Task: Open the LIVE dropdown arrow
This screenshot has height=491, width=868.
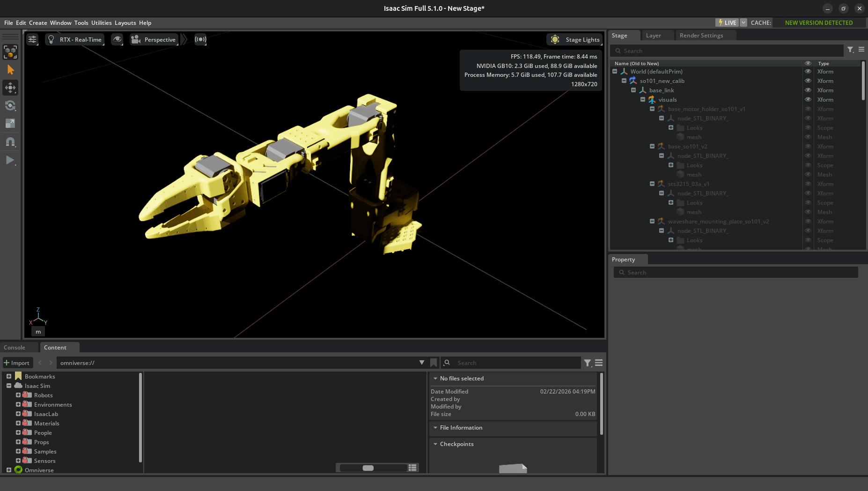Action: coord(743,22)
